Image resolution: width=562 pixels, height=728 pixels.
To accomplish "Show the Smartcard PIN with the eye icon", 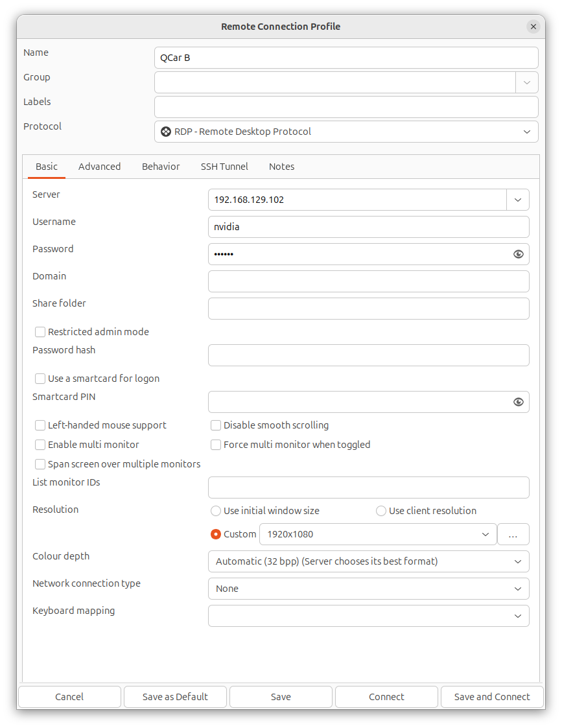I will point(519,402).
